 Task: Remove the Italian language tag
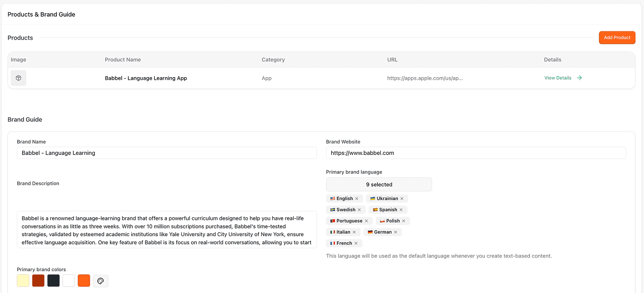(x=354, y=232)
